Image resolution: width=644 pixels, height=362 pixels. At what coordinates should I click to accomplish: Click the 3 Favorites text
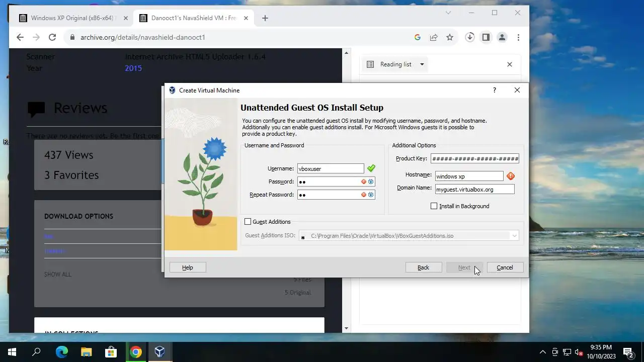[71, 175]
